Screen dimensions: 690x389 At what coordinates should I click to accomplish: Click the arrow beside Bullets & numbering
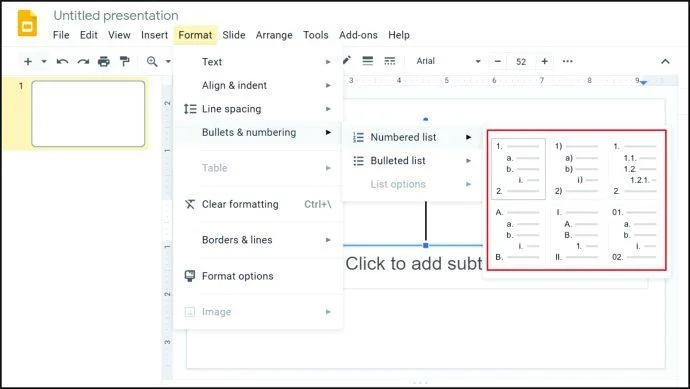pyautogui.click(x=328, y=132)
